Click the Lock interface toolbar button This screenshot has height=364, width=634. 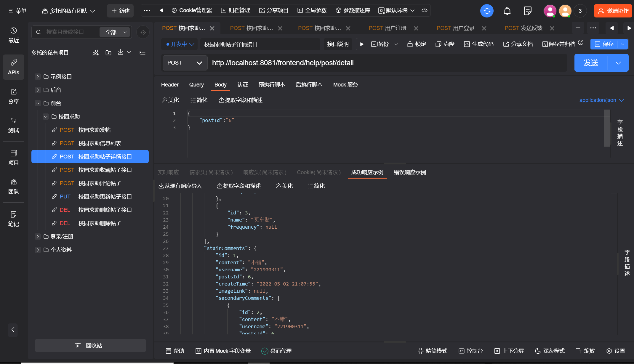[x=417, y=44]
